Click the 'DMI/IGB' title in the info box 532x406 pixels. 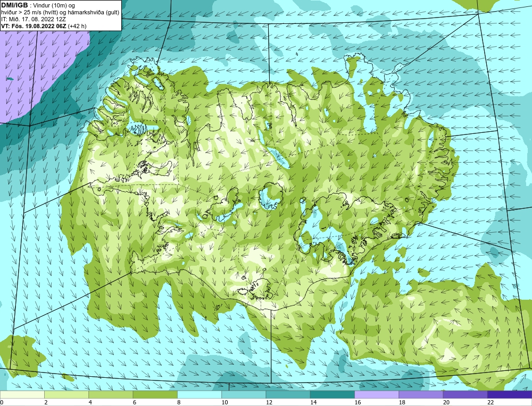[x=14, y=5]
